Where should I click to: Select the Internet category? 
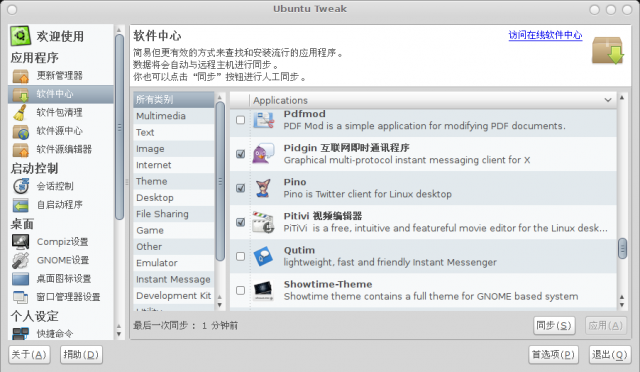pyautogui.click(x=173, y=165)
